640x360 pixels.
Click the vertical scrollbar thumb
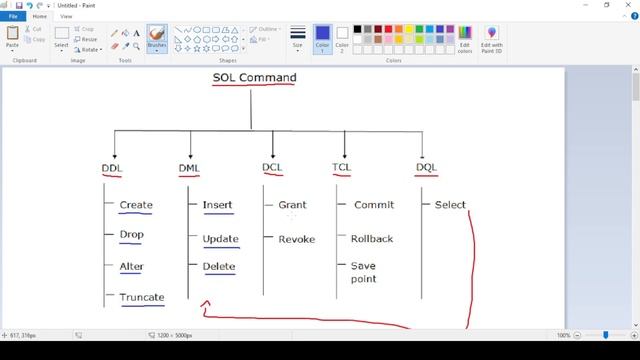[x=636, y=87]
